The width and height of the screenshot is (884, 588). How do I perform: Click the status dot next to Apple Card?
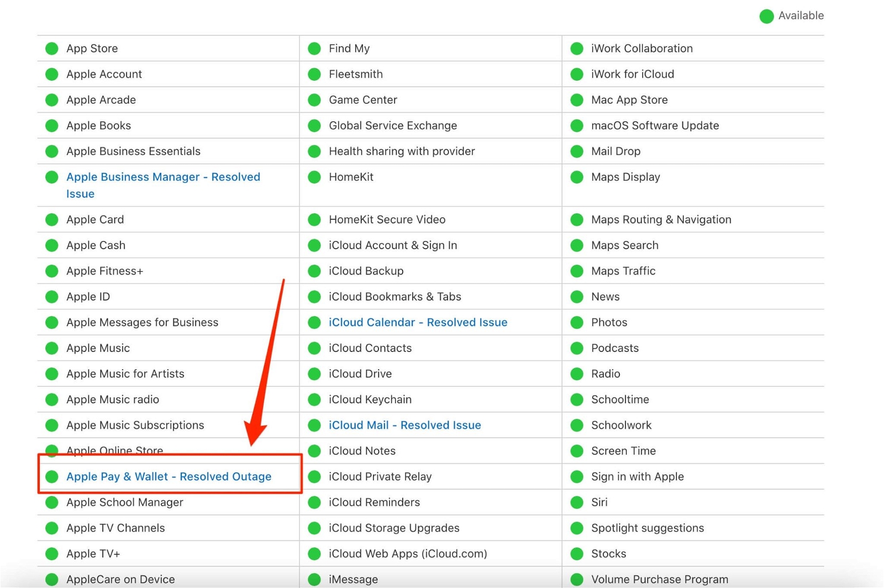[52, 219]
